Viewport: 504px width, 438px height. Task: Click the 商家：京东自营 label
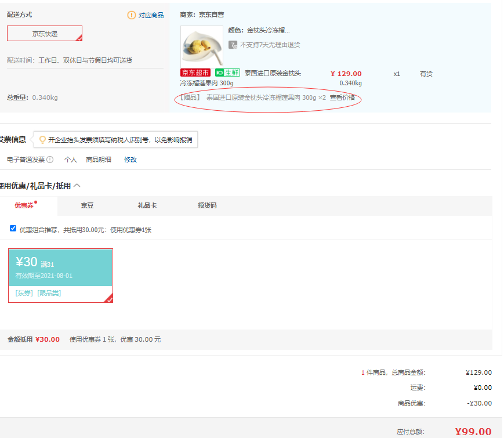pyautogui.click(x=202, y=15)
